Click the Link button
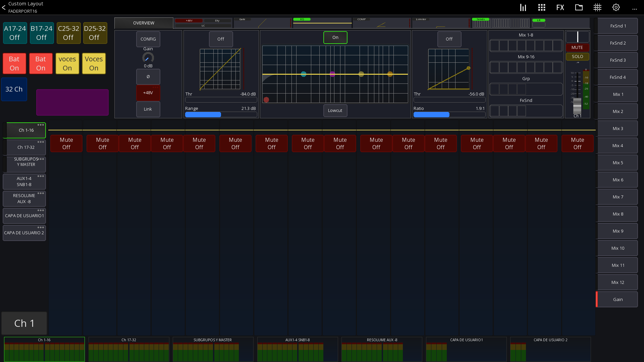This screenshot has height=362, width=644. [x=148, y=109]
